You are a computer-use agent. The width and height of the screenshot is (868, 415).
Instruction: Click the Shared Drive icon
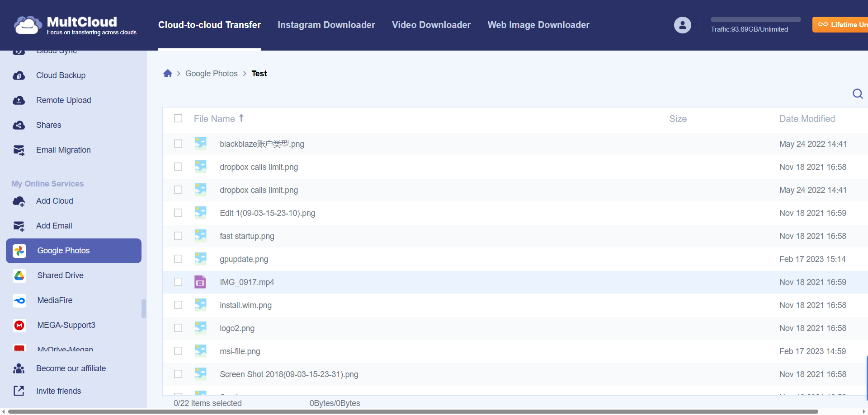(19, 275)
